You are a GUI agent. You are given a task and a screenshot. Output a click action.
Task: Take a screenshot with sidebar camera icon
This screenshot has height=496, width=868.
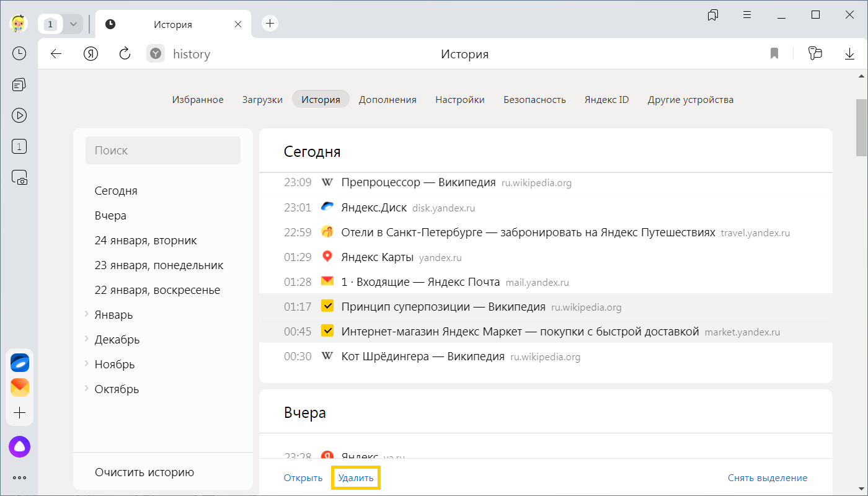19,178
